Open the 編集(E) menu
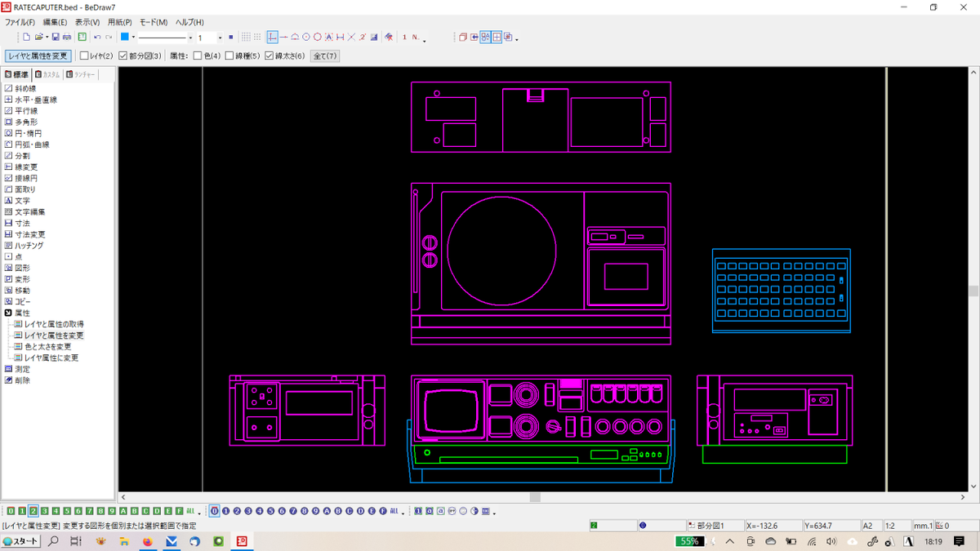Screen dimensions: 980x551 [x=55, y=22]
